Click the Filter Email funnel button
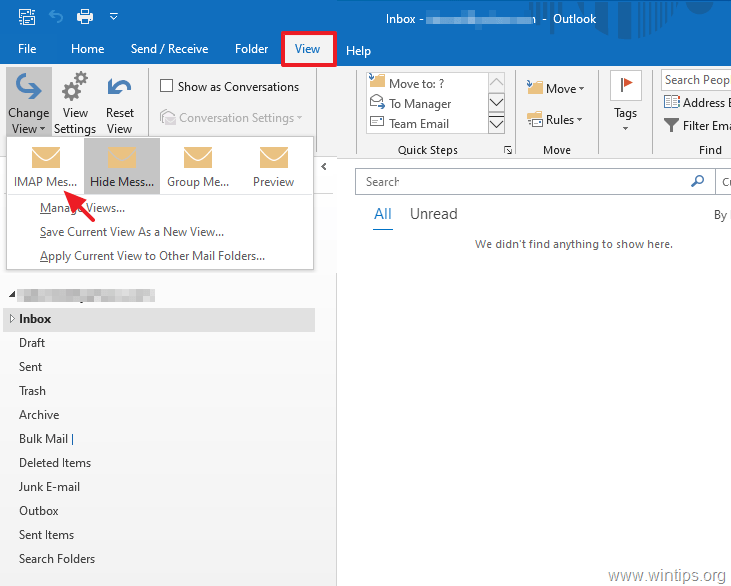 click(696, 125)
